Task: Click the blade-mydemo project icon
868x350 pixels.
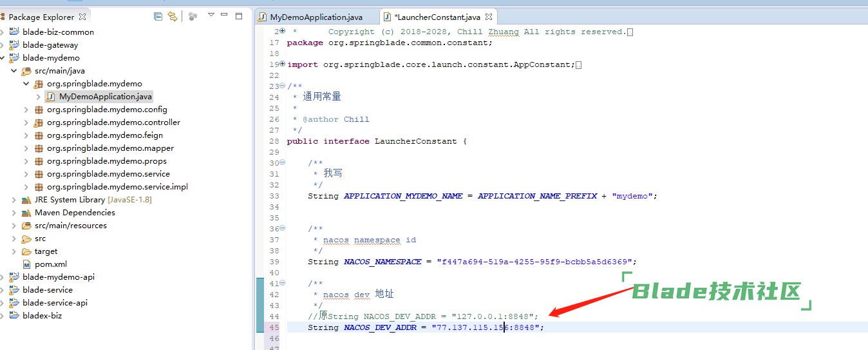Action: point(14,57)
